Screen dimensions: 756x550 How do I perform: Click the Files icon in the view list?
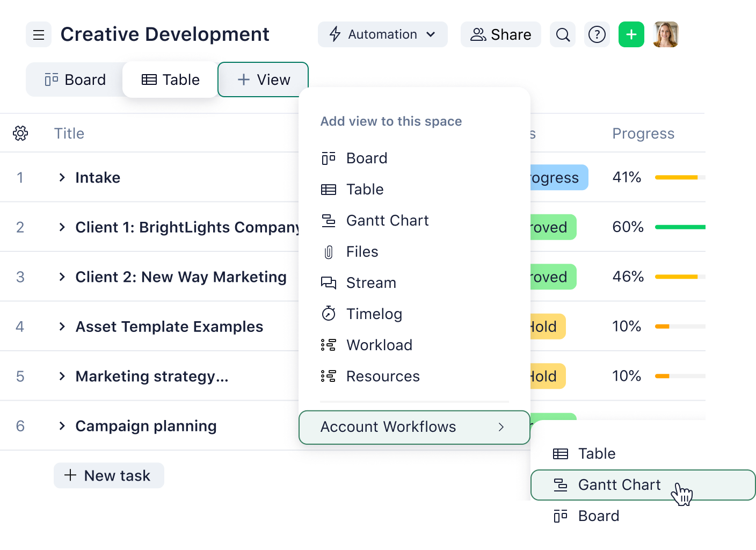(329, 251)
